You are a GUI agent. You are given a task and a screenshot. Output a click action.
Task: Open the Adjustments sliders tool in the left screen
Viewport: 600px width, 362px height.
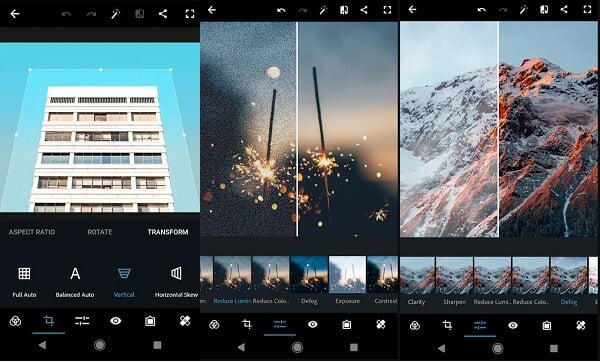(x=82, y=321)
